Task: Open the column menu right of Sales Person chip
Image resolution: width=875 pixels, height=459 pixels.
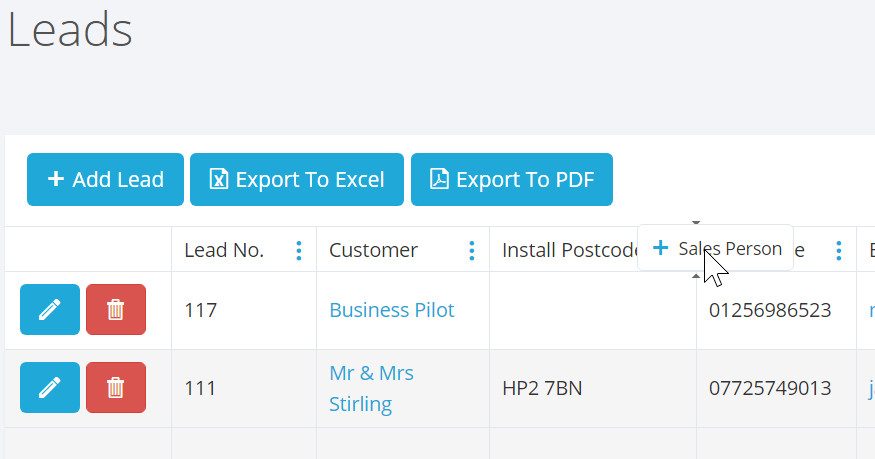Action: (839, 250)
